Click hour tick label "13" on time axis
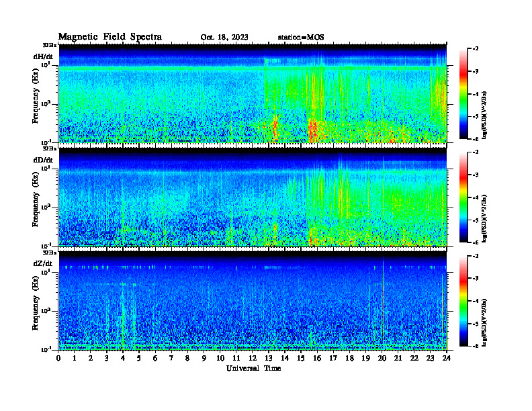The height and width of the screenshot is (411, 532). [269, 359]
